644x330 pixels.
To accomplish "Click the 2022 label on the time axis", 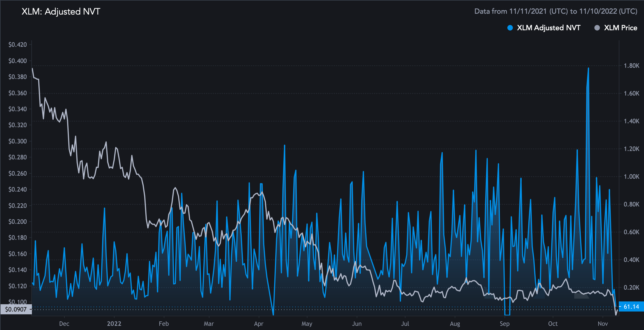I will coord(114,324).
